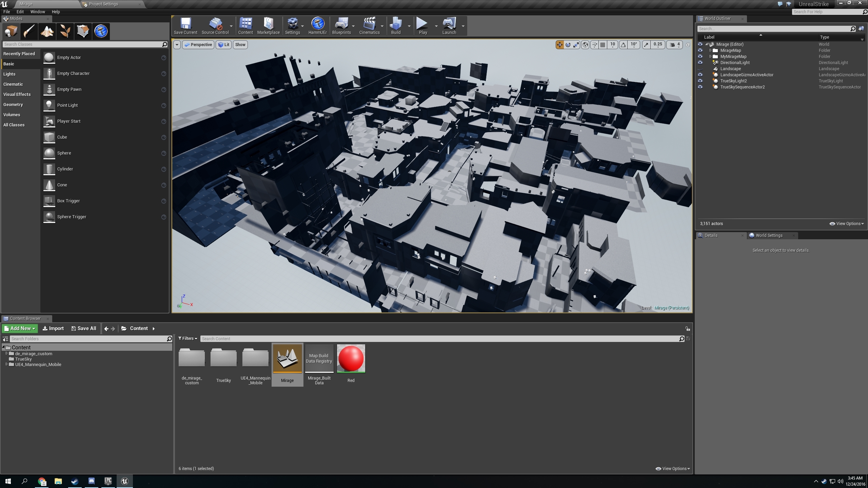Toggle grid snapping in viewport toolbar
The image size is (868, 488).
tap(603, 45)
